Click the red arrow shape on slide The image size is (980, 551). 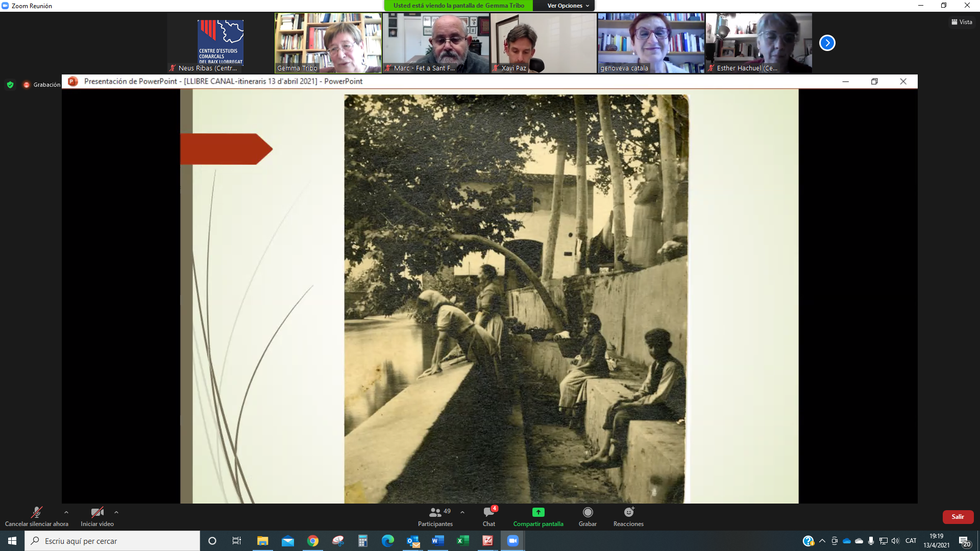point(226,149)
